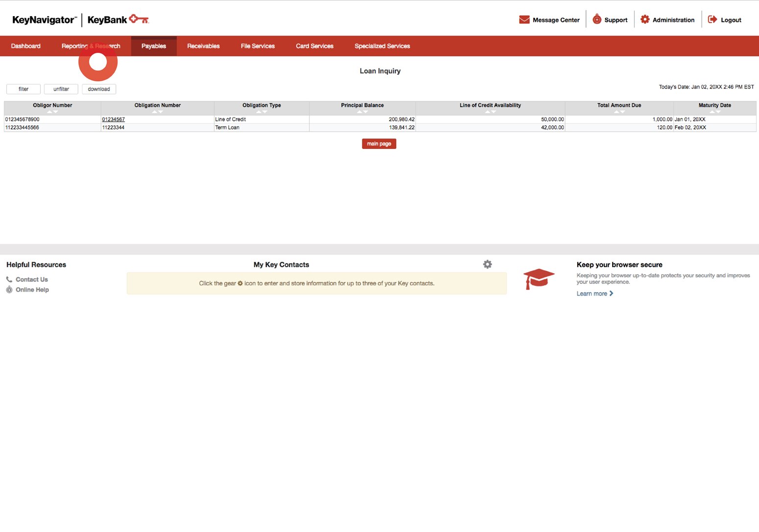The width and height of the screenshot is (759, 532).
Task: Click the gear icon in My Key Contacts
Action: (487, 264)
